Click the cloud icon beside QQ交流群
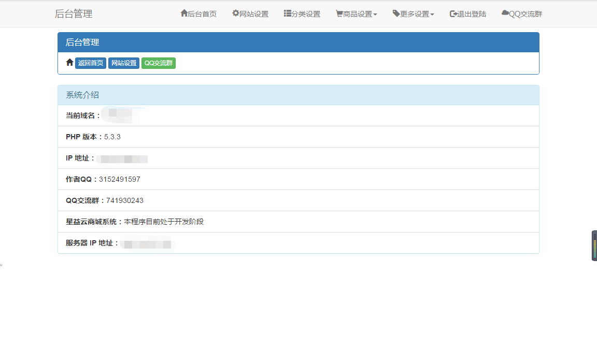 (x=505, y=13)
